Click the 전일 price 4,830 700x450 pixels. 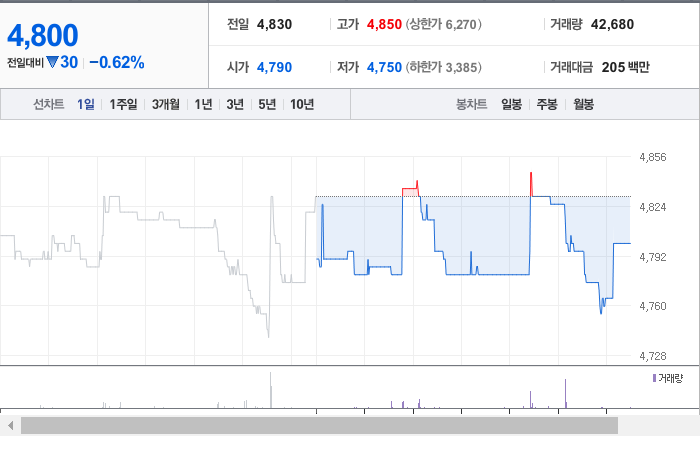pyautogui.click(x=274, y=24)
